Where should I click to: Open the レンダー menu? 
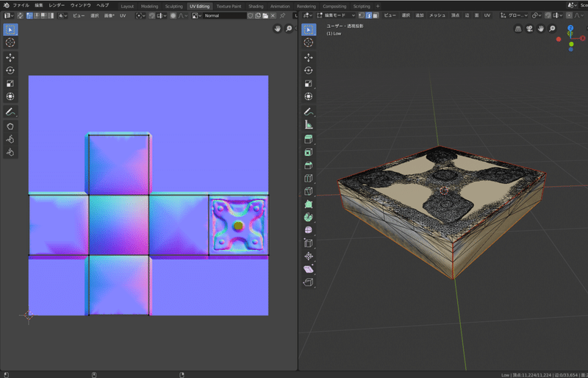tap(57, 6)
